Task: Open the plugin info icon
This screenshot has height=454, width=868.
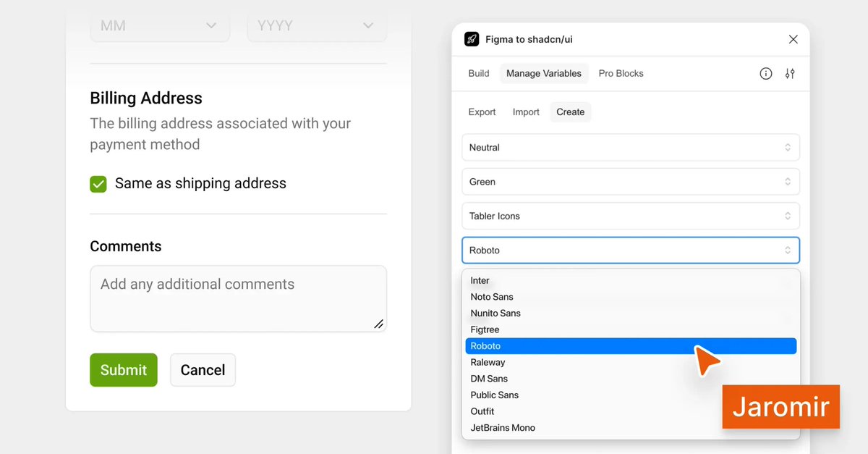Action: pyautogui.click(x=766, y=73)
